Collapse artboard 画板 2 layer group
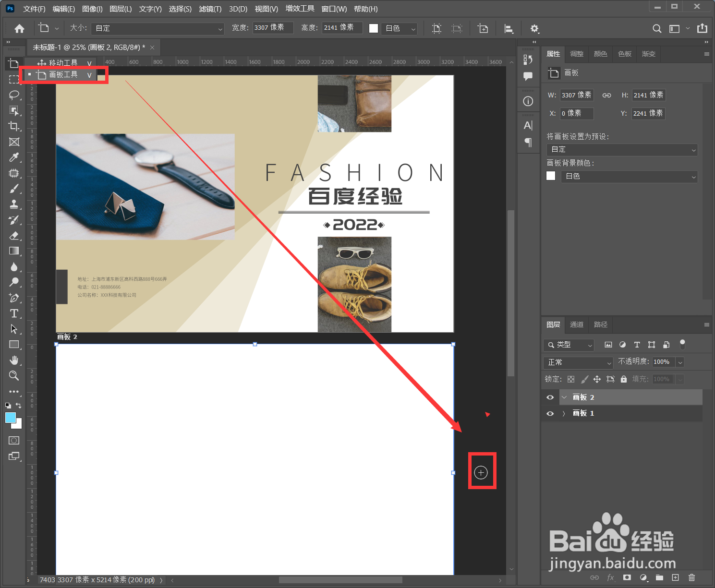The image size is (715, 588). click(564, 397)
